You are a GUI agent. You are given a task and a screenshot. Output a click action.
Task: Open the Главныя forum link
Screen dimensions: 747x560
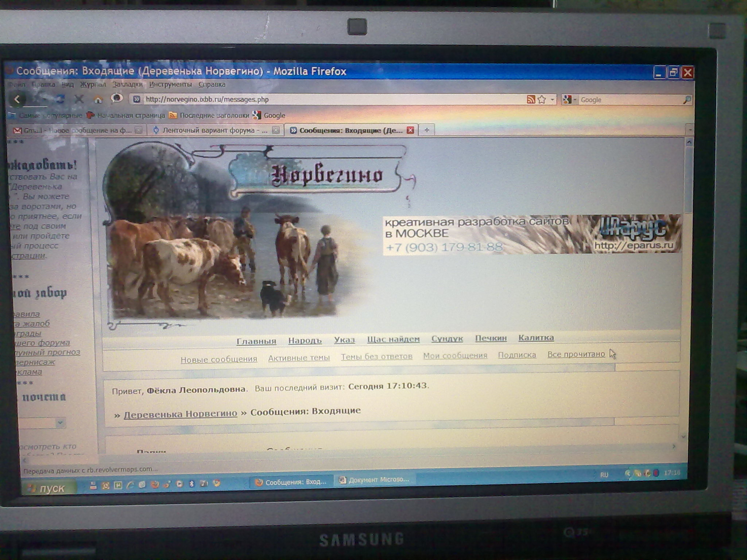click(256, 341)
